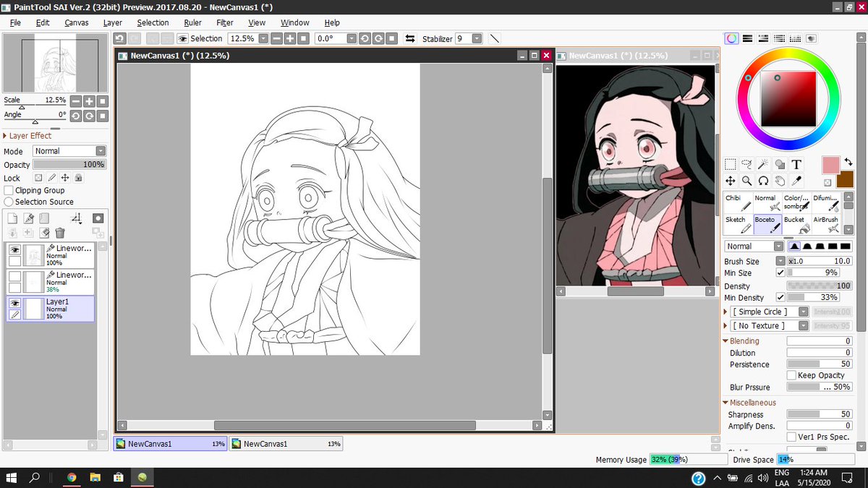Open the Stabilizer value dropdown
Screen dimensions: 868x488
click(x=478, y=38)
